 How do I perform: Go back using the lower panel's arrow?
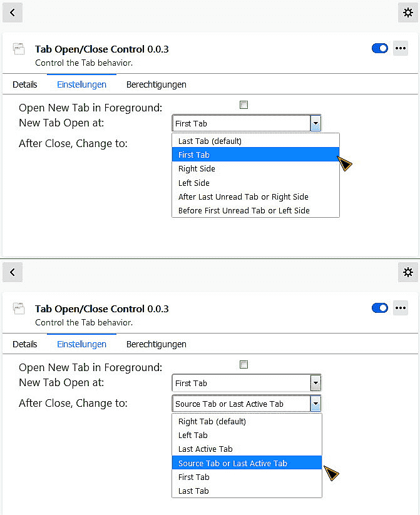[13, 272]
